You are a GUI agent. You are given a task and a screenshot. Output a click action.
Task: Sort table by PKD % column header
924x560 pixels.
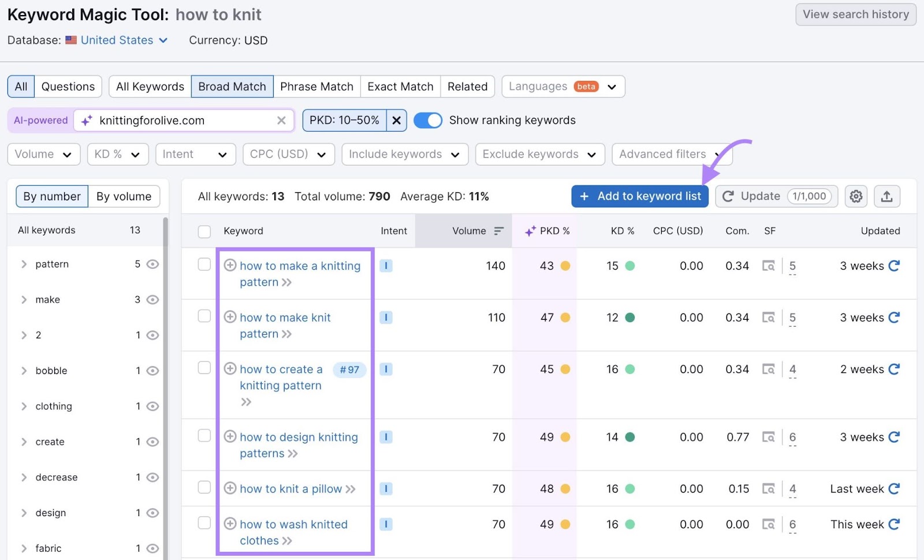(x=547, y=231)
